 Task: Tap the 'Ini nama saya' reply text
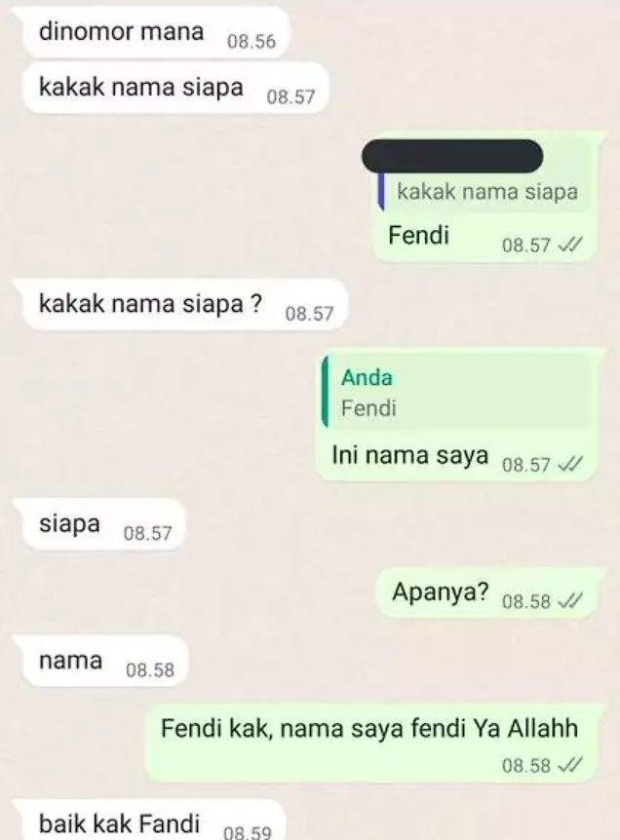point(410,456)
